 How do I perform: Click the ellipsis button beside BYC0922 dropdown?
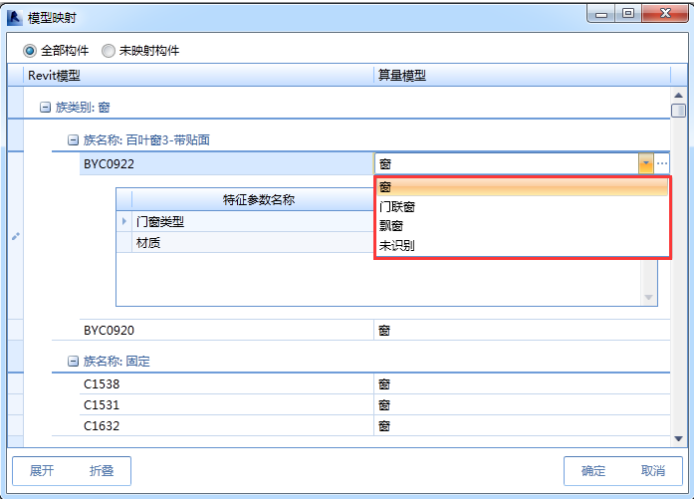662,163
